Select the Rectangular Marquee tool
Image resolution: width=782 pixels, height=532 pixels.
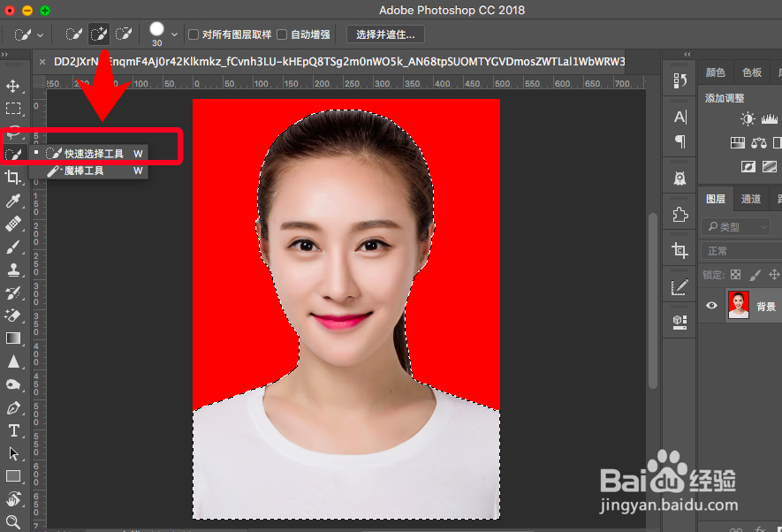coord(13,108)
